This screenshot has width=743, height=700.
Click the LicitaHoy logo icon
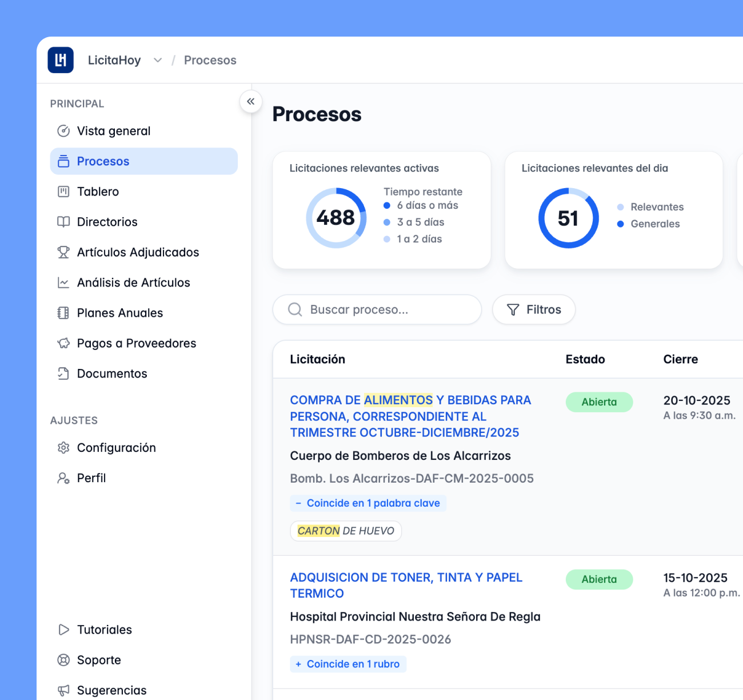(61, 60)
